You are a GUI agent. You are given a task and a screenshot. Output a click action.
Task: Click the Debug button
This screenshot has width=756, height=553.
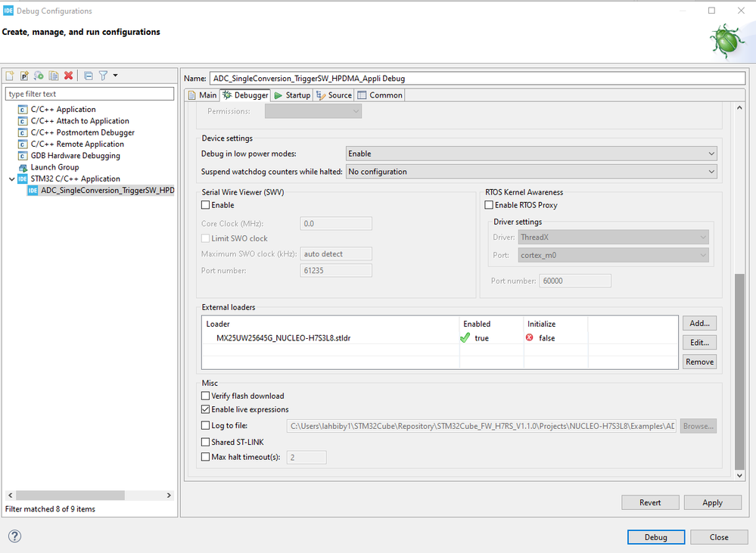(x=656, y=537)
